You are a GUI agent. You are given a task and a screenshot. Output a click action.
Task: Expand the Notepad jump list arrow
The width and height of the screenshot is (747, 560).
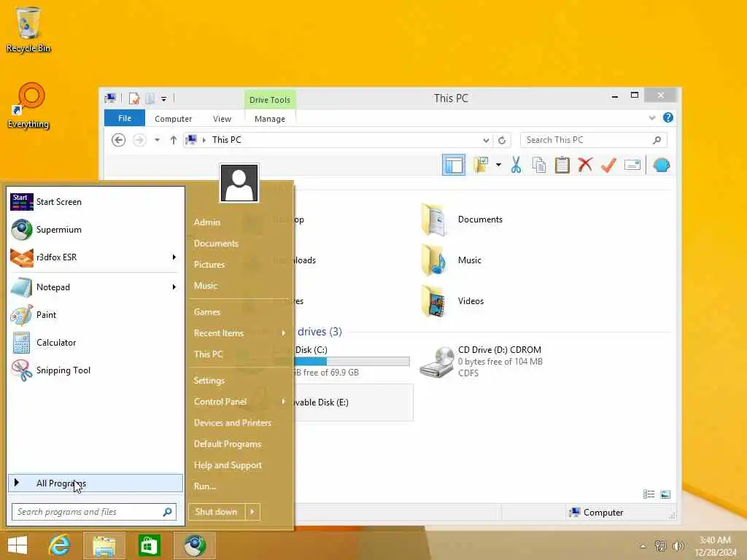174,287
